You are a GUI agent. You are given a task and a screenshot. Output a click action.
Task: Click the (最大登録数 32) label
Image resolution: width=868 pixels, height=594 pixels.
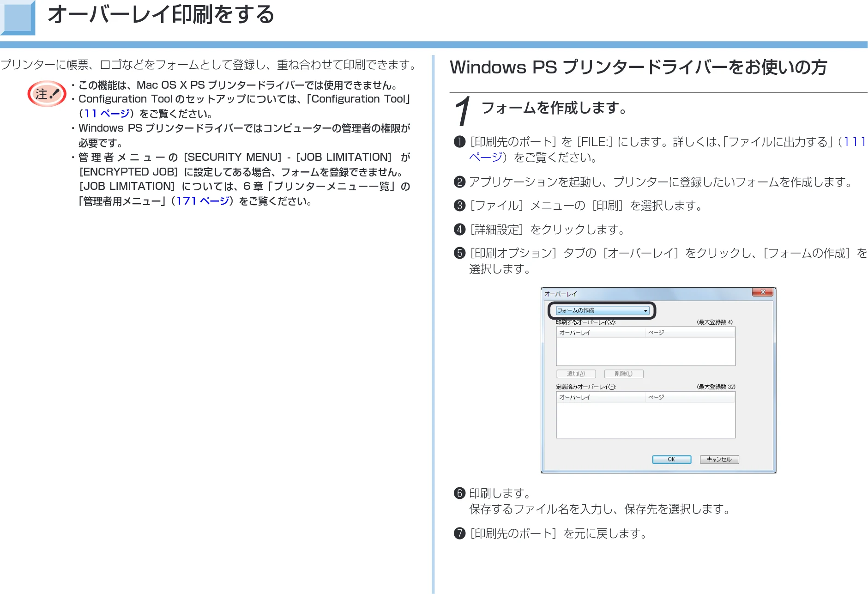coord(716,387)
